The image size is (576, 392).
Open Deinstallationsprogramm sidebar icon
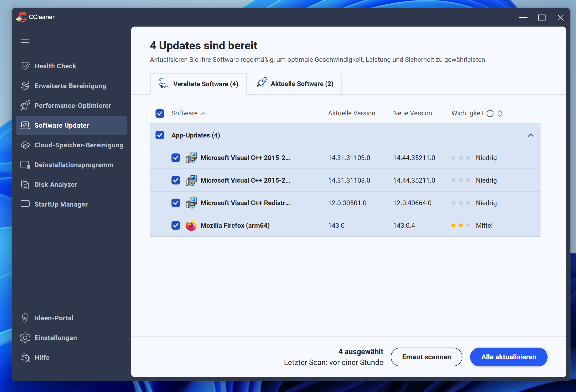coord(25,165)
